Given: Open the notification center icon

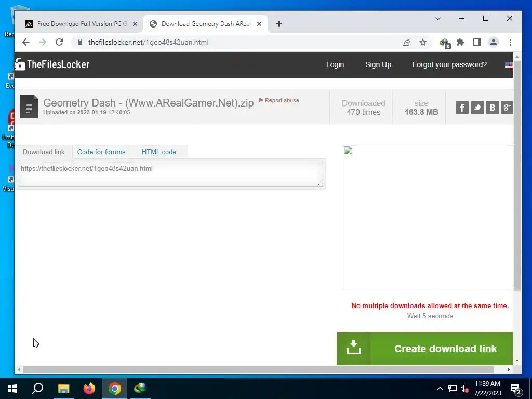Looking at the screenshot, I should click(515, 390).
